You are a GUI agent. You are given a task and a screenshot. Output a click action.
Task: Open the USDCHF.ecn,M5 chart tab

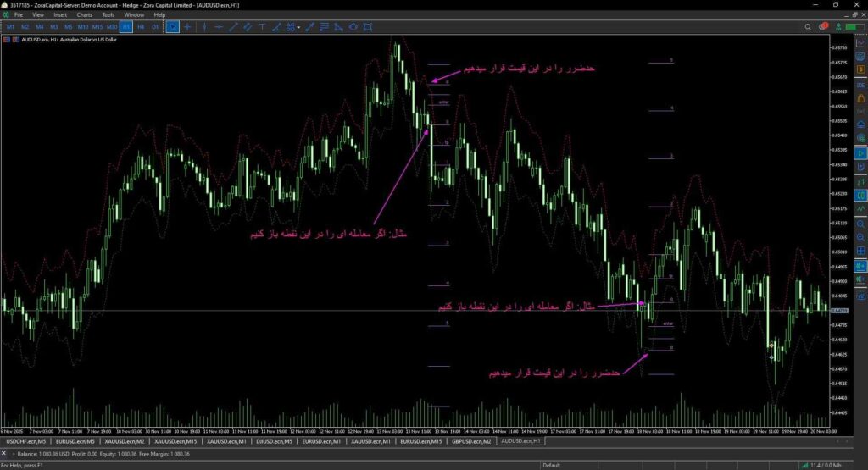[x=25, y=441]
